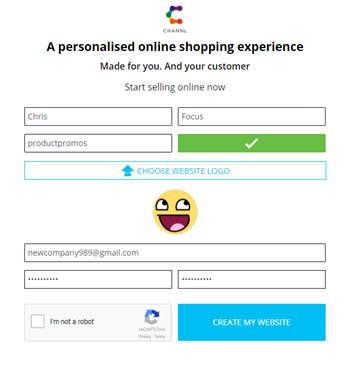Click the newcompany989@gmail.com email field
The image size is (361, 371).
(175, 253)
